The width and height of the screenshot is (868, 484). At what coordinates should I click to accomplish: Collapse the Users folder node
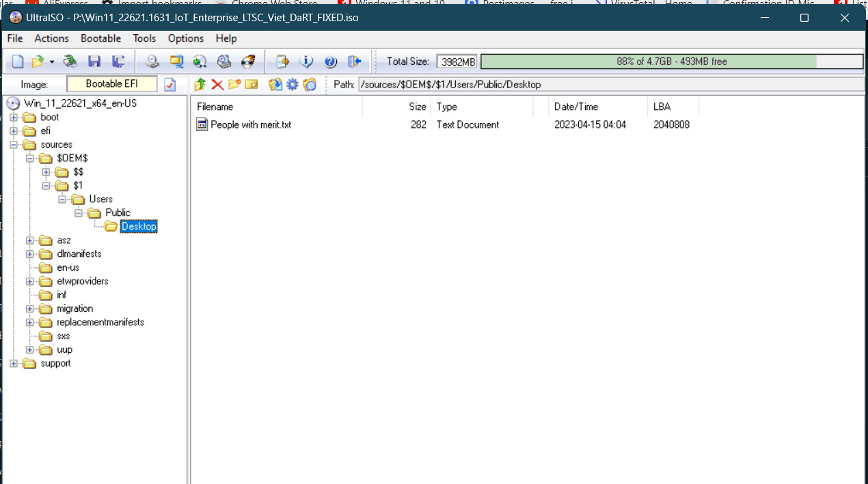[62, 199]
